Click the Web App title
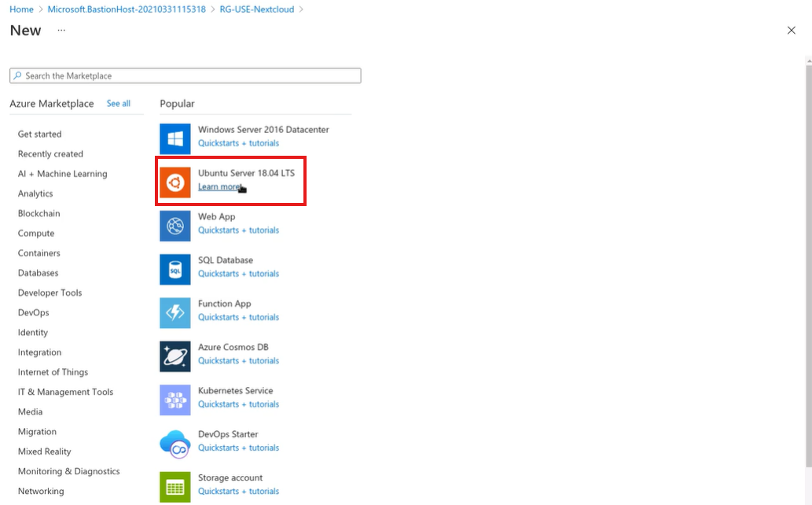Screen dimensions: 812x505 pyautogui.click(x=216, y=217)
